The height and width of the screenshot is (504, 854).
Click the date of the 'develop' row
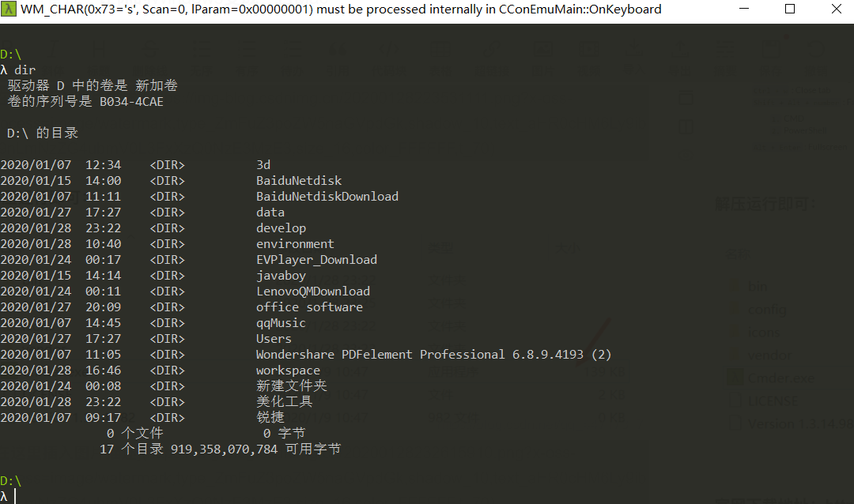(x=36, y=228)
